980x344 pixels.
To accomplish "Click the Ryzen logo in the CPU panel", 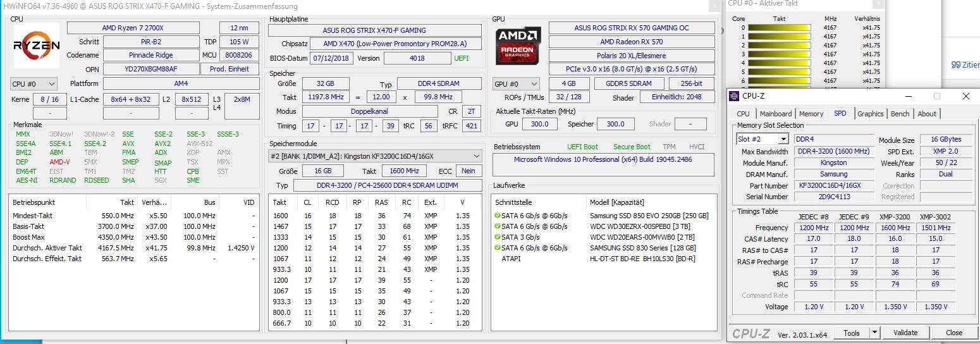I will [37, 46].
